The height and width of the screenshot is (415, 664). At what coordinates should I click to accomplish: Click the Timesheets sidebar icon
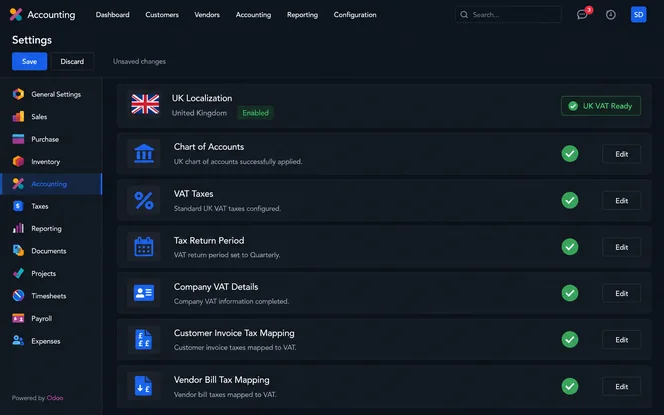[x=18, y=296]
